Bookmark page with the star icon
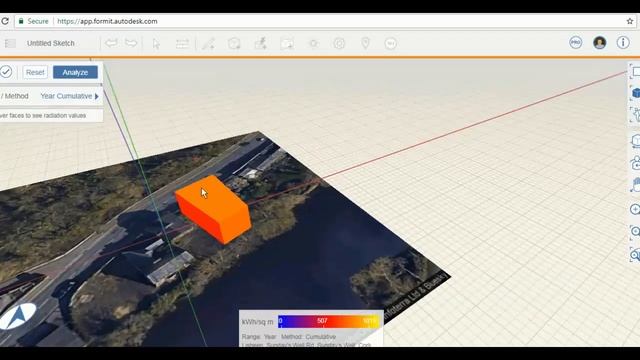Screen dimensions: 640x360 [630, 21]
